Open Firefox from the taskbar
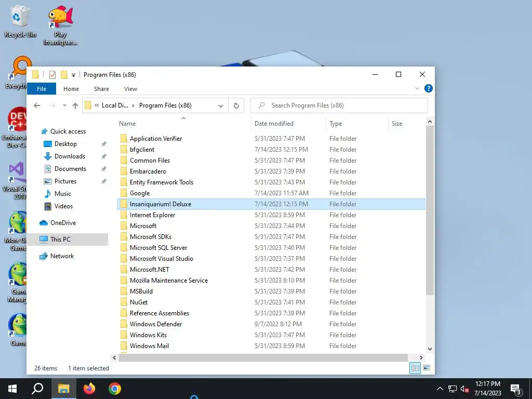 (x=89, y=389)
